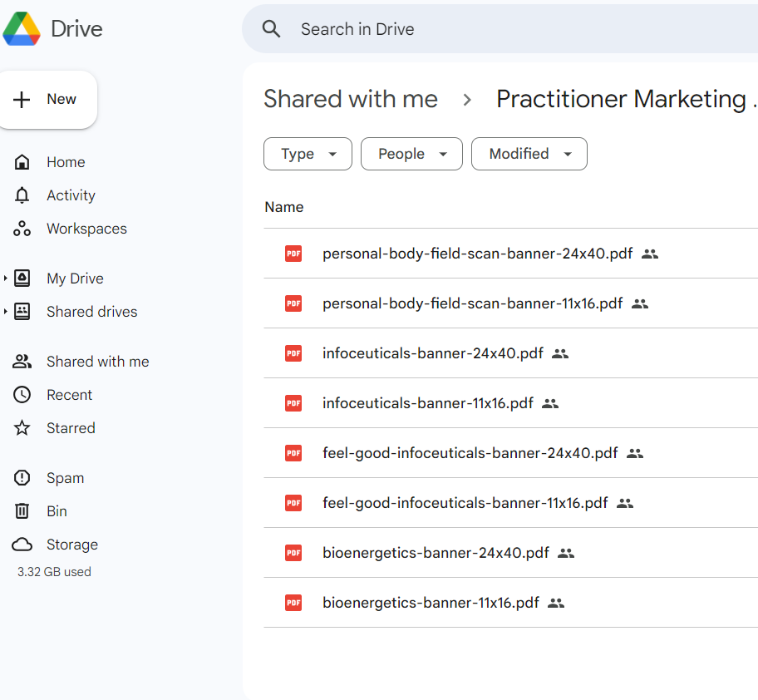Go to Home in sidebar
The image size is (758, 700).
(66, 162)
